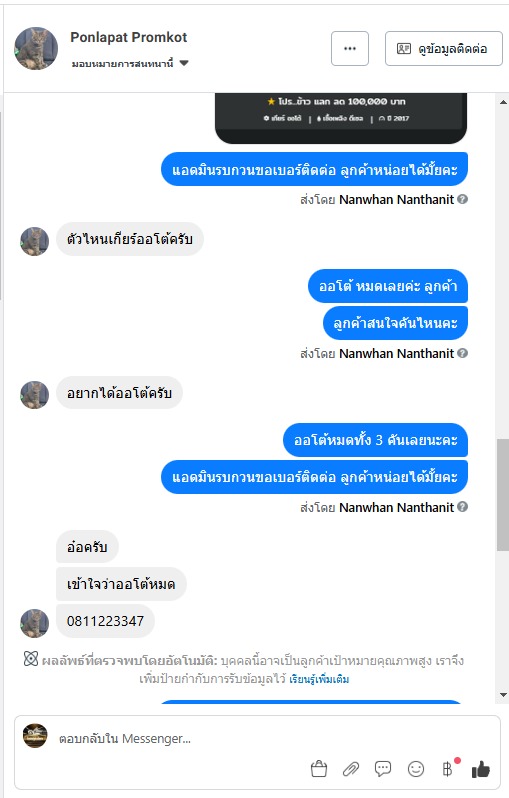Open the assign conversation label under Ponlapat Promkot

pos(123,64)
